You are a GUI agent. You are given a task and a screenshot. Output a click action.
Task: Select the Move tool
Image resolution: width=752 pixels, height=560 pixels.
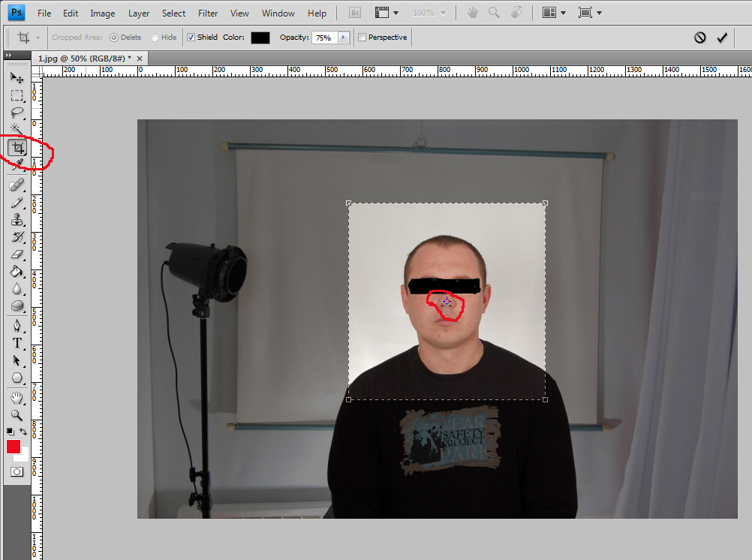pos(17,77)
